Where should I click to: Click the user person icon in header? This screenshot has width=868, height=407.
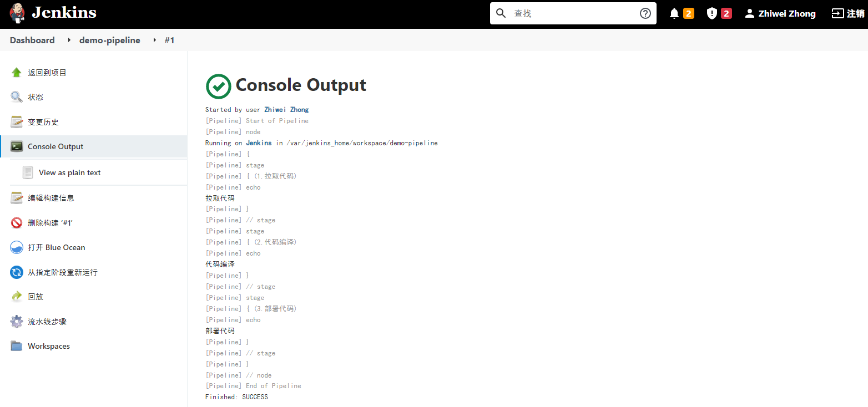(750, 13)
